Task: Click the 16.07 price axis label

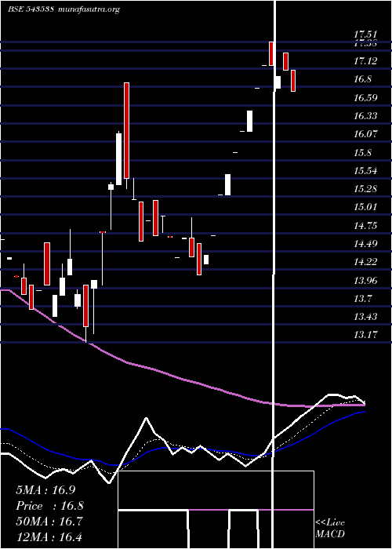Action: click(365, 134)
